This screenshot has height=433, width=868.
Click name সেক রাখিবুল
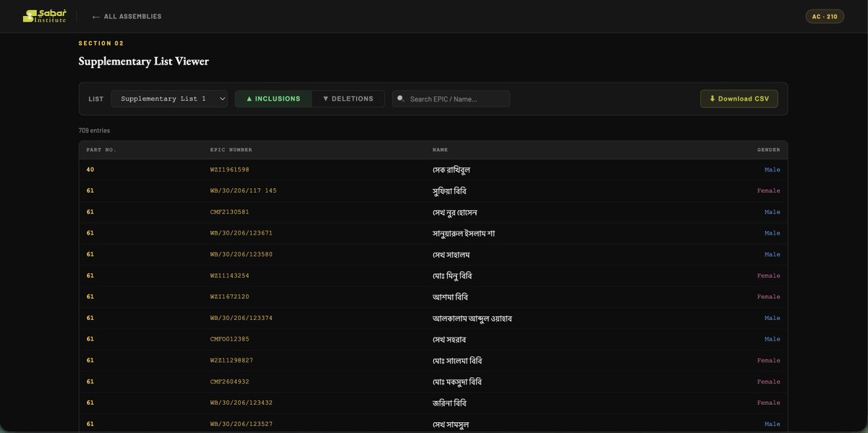coord(451,169)
